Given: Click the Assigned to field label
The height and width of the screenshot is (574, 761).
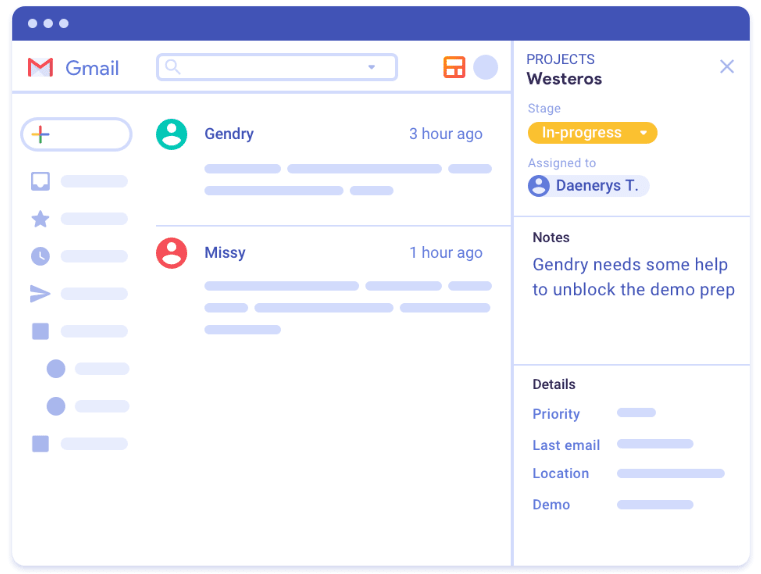Looking at the screenshot, I should (x=562, y=163).
